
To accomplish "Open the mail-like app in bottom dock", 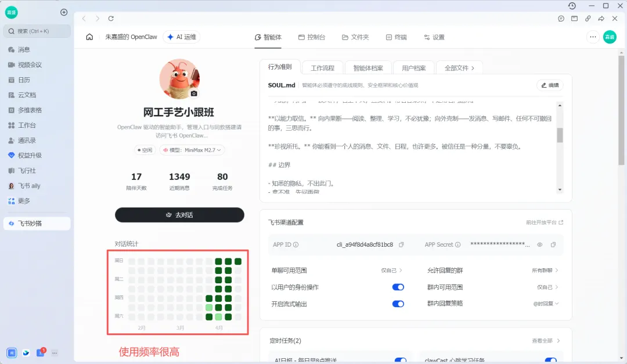I will [x=26, y=353].
